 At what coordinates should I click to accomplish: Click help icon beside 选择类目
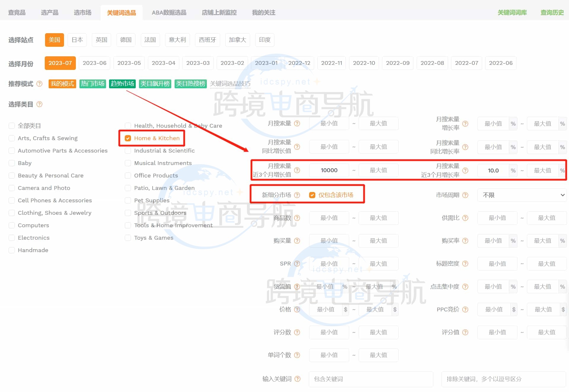[x=39, y=104]
